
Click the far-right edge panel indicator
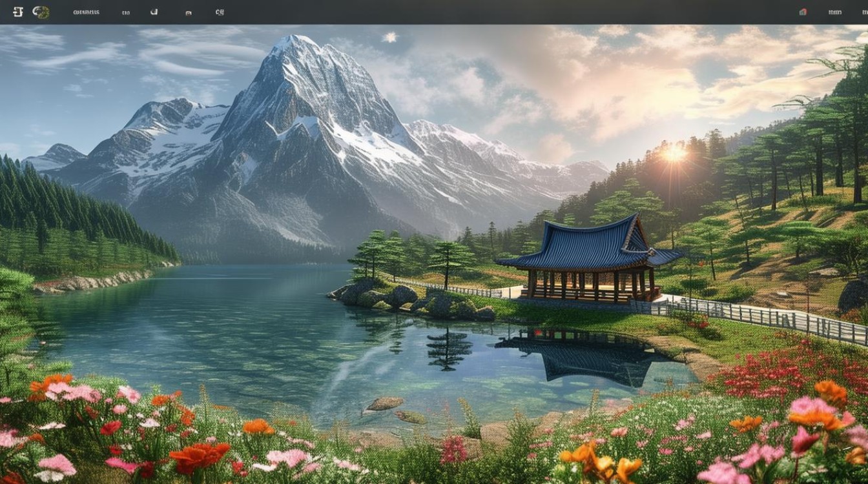click(x=864, y=11)
